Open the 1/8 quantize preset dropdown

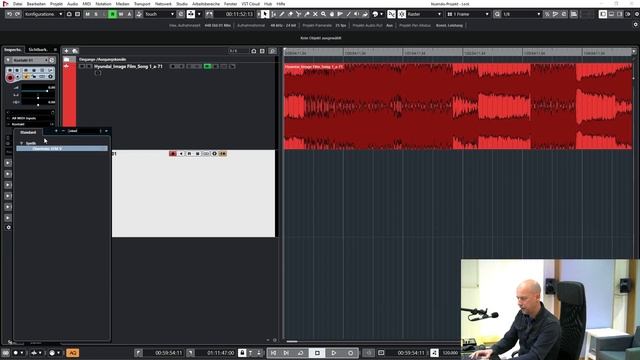pos(522,14)
